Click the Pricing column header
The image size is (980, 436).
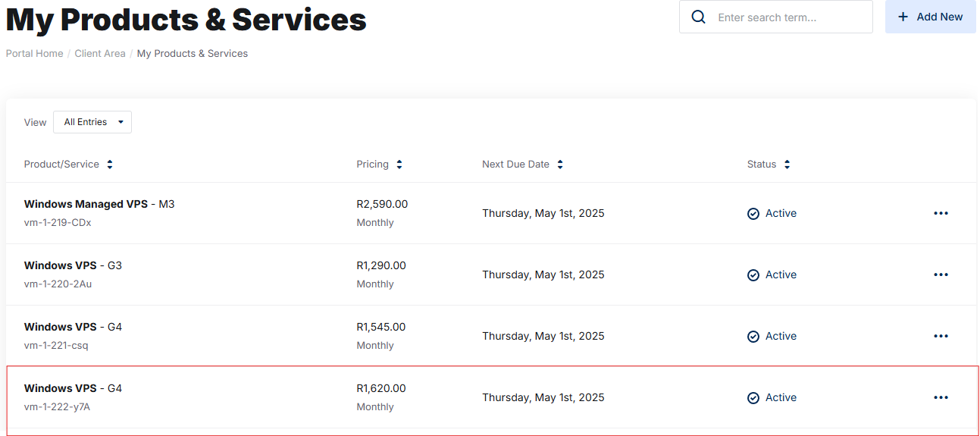372,165
